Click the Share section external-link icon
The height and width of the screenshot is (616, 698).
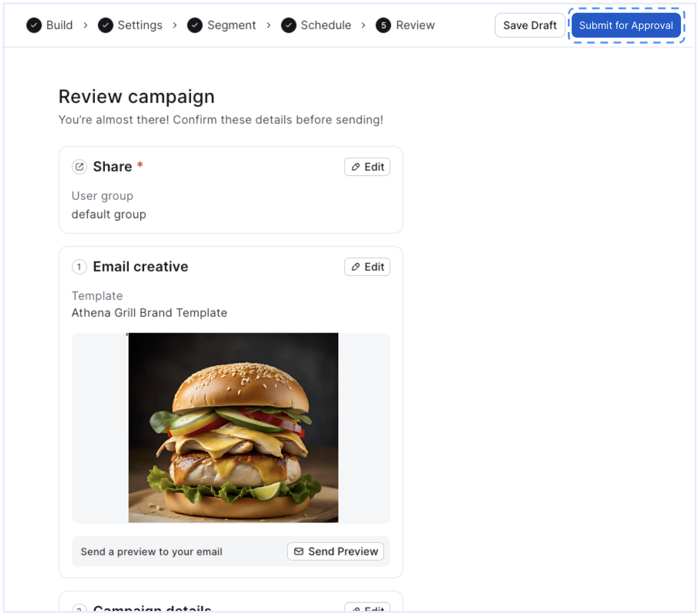coord(79,167)
